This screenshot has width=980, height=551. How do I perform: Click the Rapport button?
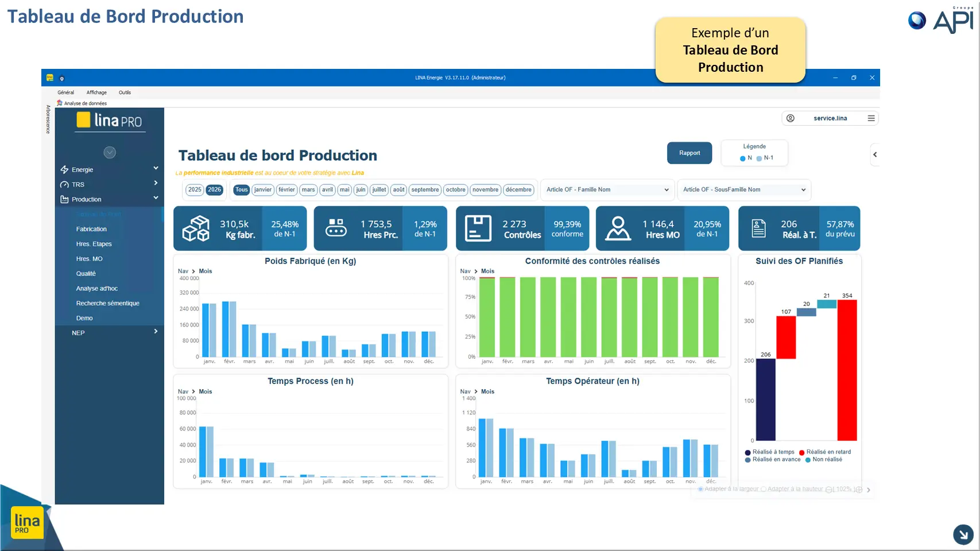point(690,153)
